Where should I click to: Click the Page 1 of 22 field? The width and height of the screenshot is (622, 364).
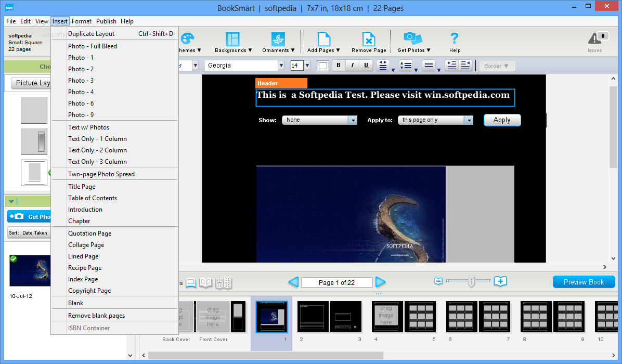click(337, 282)
